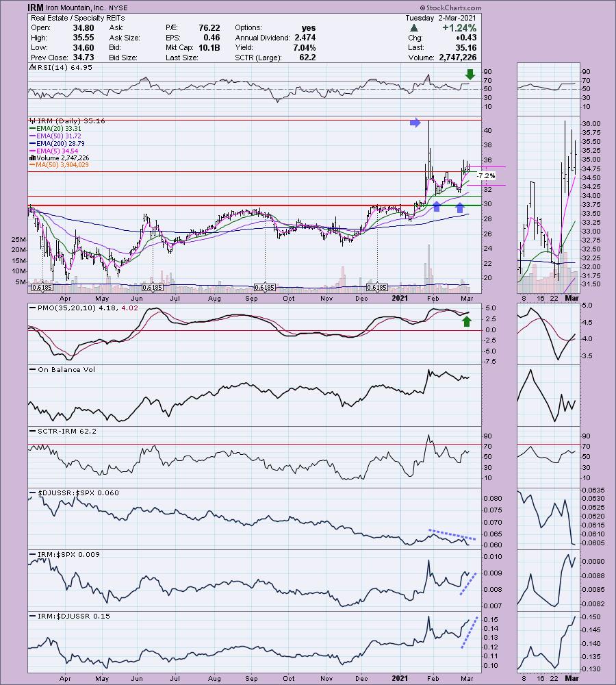Click the High value 35.55

[83, 38]
